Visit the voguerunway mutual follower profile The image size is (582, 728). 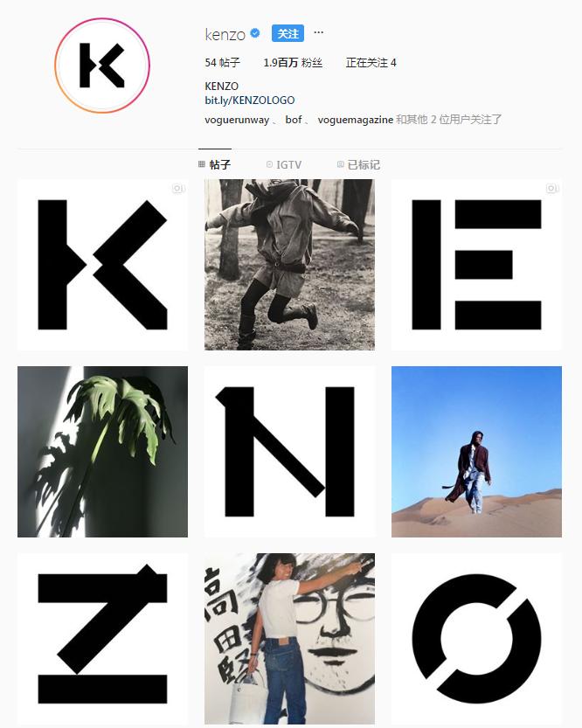point(237,120)
